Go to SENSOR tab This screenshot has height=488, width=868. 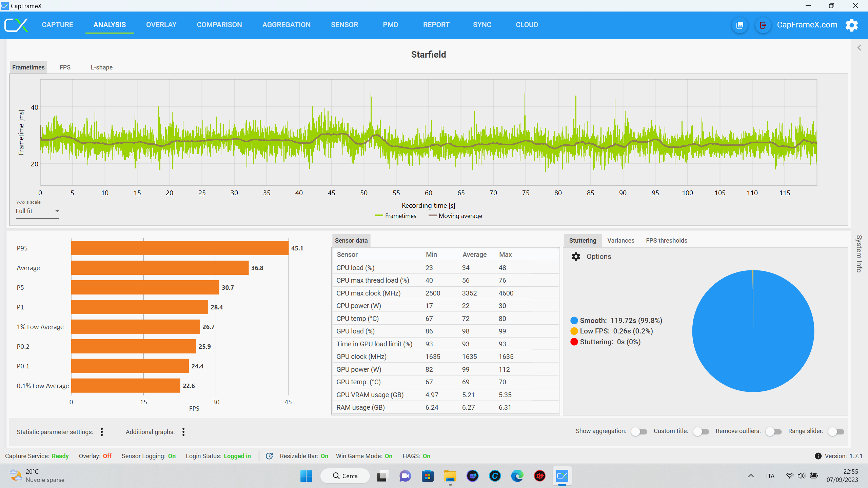[344, 25]
